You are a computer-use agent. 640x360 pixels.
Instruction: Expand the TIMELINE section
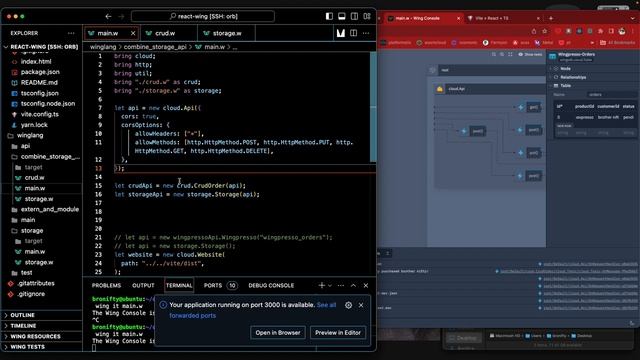pos(23,326)
